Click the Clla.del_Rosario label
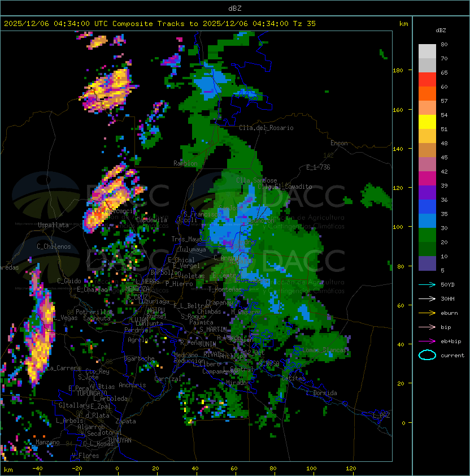This screenshot has height=476, width=470. 266,128
